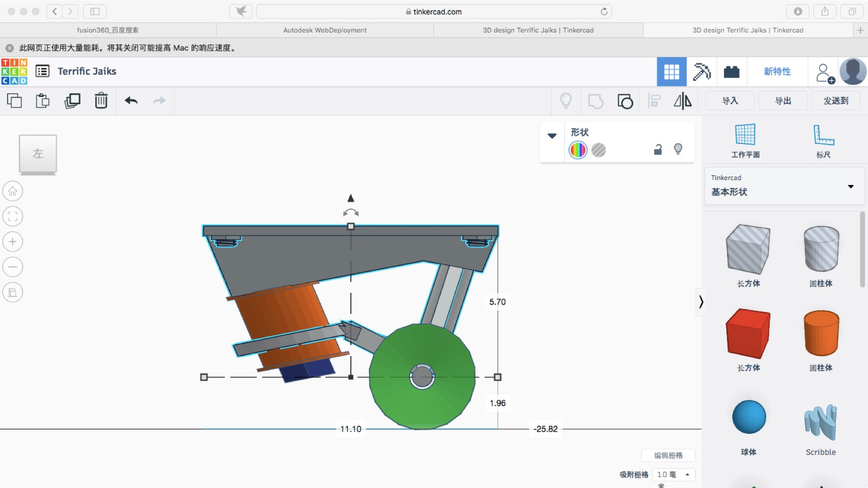The image size is (868, 488).
Task: Go back in browser history
Action: click(x=55, y=12)
